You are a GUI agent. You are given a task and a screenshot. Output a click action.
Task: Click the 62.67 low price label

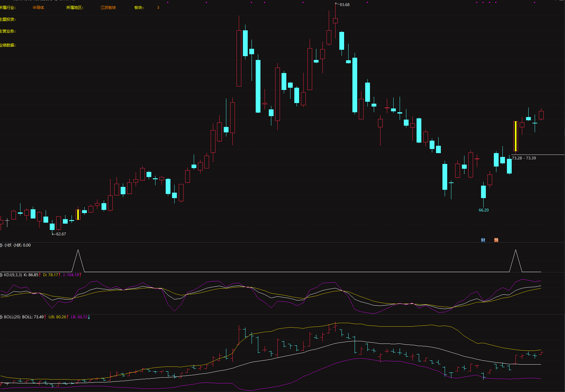(61, 234)
